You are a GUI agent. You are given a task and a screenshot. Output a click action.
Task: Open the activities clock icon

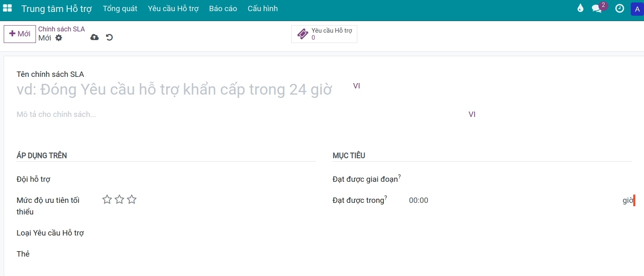(x=620, y=8)
